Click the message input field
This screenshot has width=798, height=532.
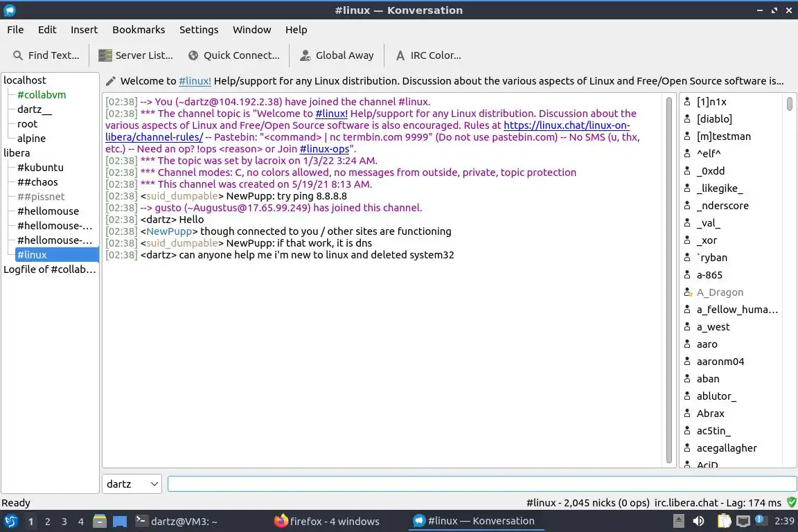click(482, 484)
